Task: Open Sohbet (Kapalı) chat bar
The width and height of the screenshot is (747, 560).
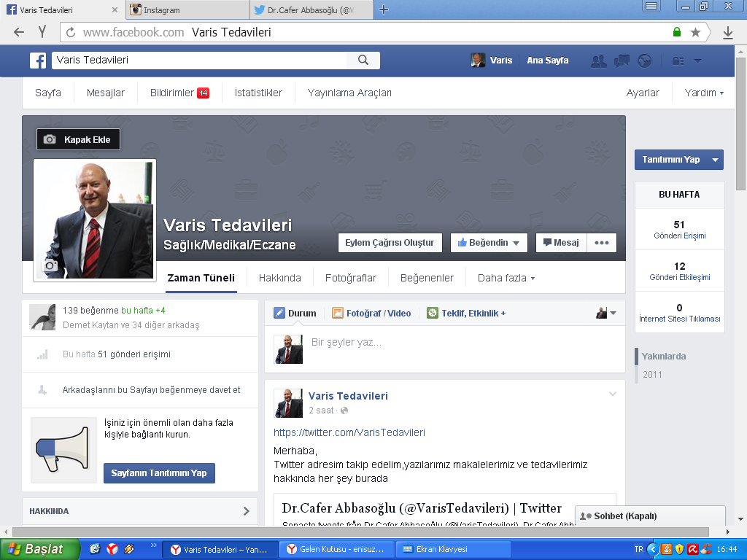Action: [x=650, y=516]
